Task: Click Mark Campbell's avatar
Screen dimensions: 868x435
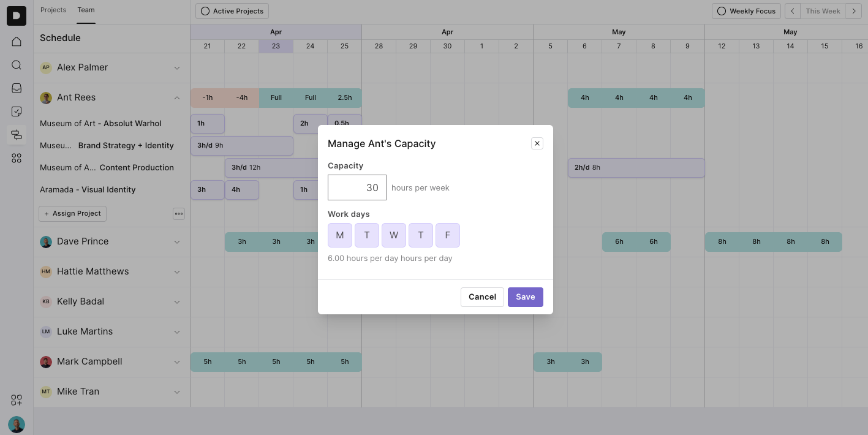Action: click(46, 361)
